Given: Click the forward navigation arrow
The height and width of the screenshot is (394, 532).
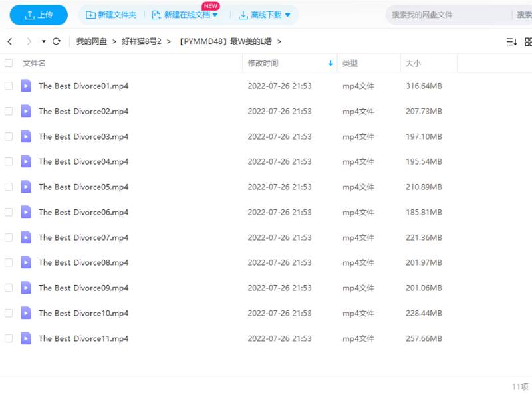Looking at the screenshot, I should click(x=29, y=41).
